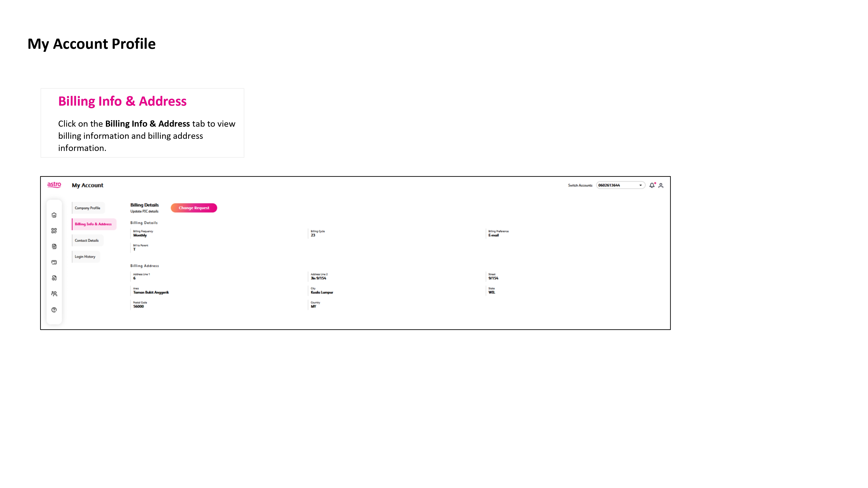The width and height of the screenshot is (868, 488).
Task: Click the Monthly billing frequency value
Action: click(x=140, y=235)
